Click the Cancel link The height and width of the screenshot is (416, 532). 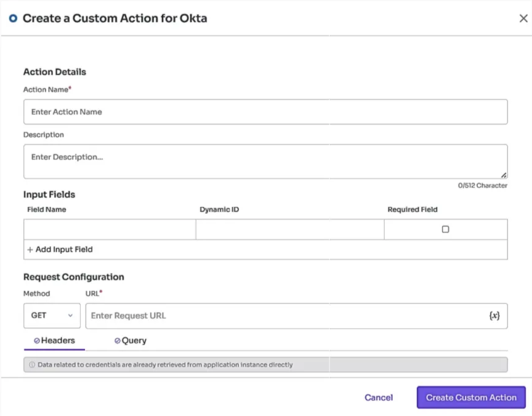click(379, 398)
